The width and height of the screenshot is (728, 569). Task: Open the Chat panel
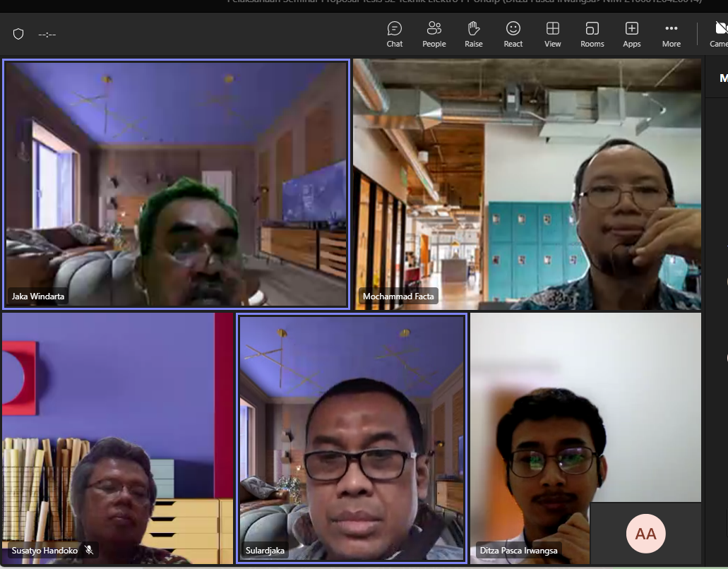click(394, 34)
